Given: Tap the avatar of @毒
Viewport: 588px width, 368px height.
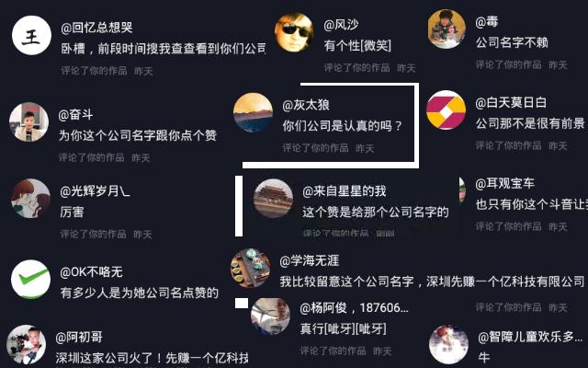Looking at the screenshot, I should 447,29.
